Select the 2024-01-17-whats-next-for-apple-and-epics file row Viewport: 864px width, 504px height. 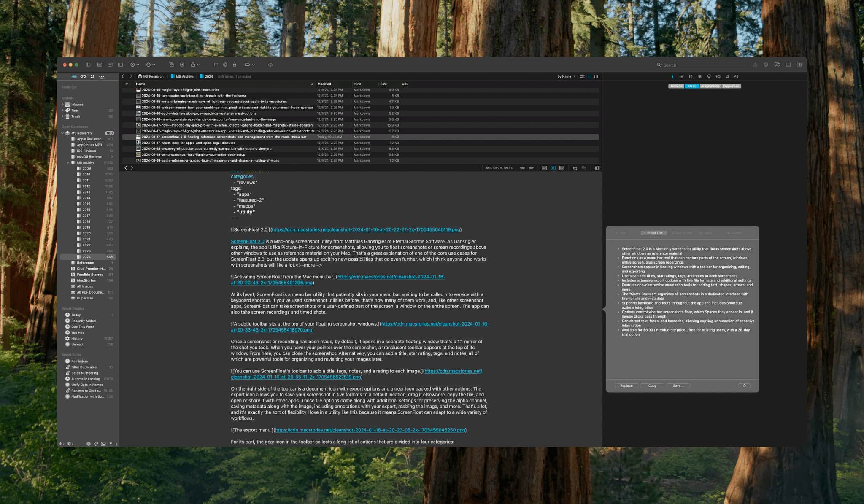(361, 143)
